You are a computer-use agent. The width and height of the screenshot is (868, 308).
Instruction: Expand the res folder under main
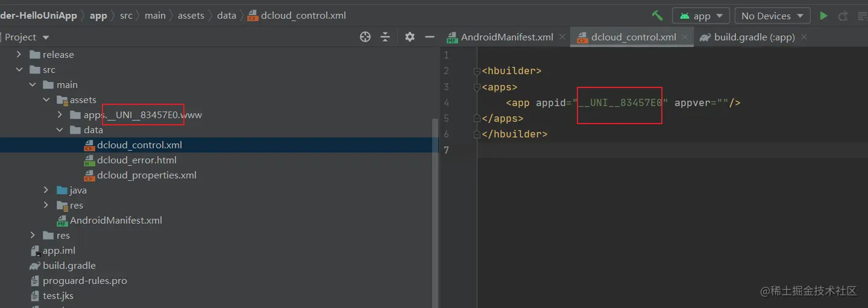tap(46, 205)
